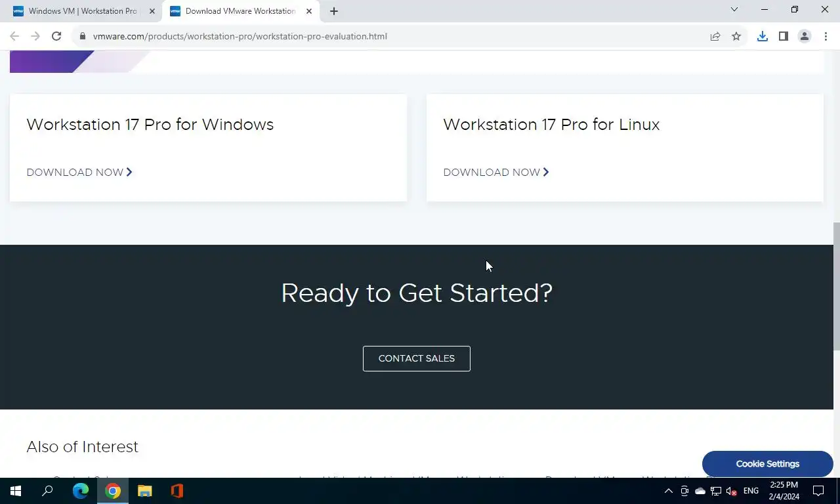Click the page vertical scrollbar thumb
The height and width of the screenshot is (504, 840).
pyautogui.click(x=836, y=287)
